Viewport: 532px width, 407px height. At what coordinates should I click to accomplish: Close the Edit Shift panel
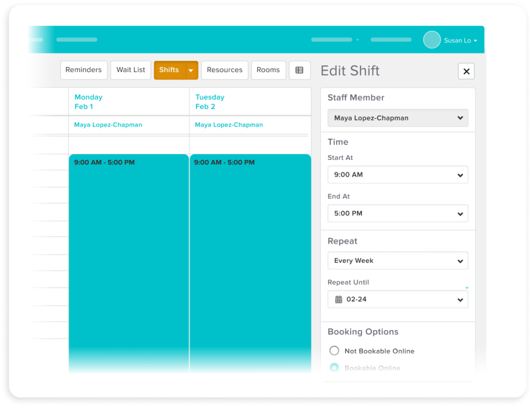coord(466,71)
